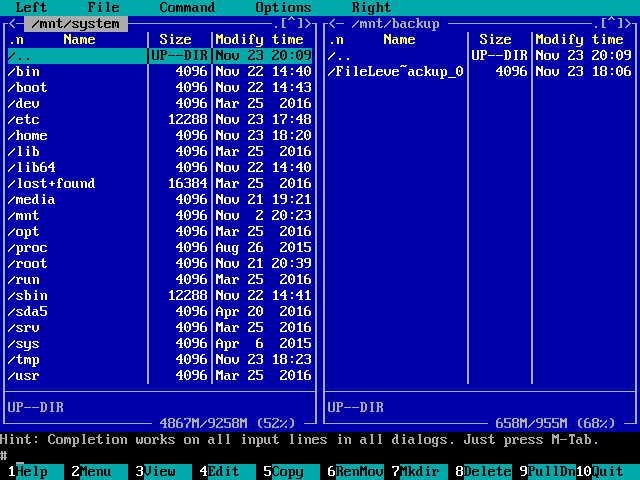Open the Command menu
The image size is (640, 480).
click(187, 7)
